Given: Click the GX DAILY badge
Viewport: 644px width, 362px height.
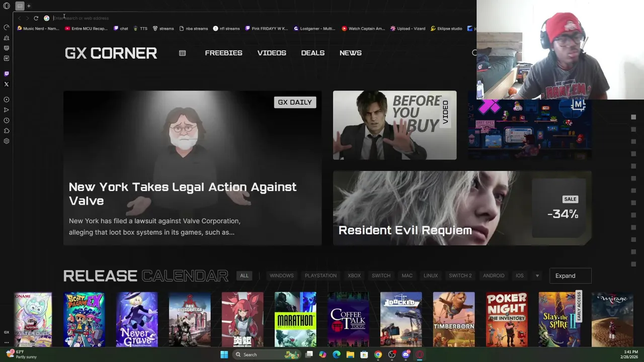Looking at the screenshot, I should click(295, 102).
